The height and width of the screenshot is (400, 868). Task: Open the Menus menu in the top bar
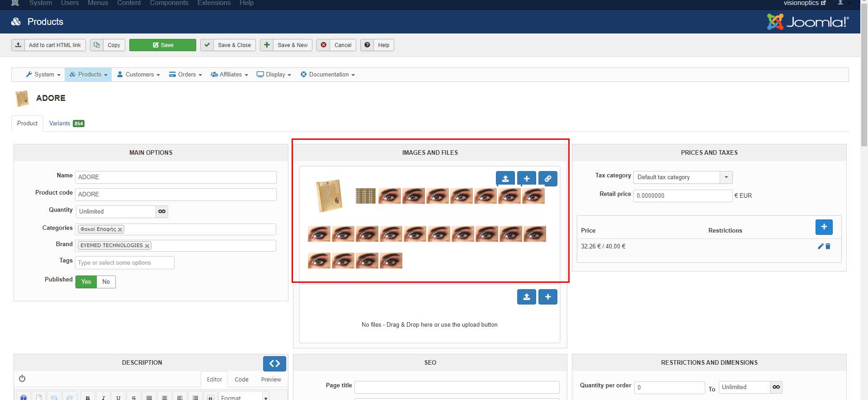click(98, 3)
